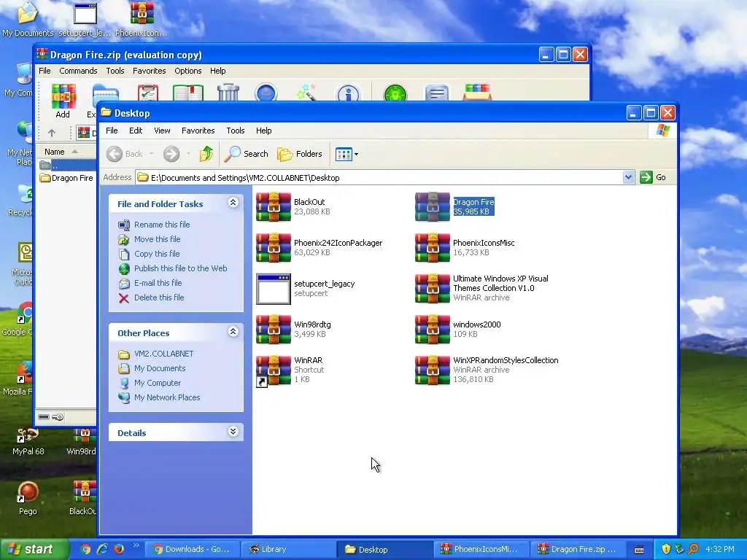This screenshot has width=747, height=560.
Task: Select the windows2000 archive icon
Action: [432, 330]
